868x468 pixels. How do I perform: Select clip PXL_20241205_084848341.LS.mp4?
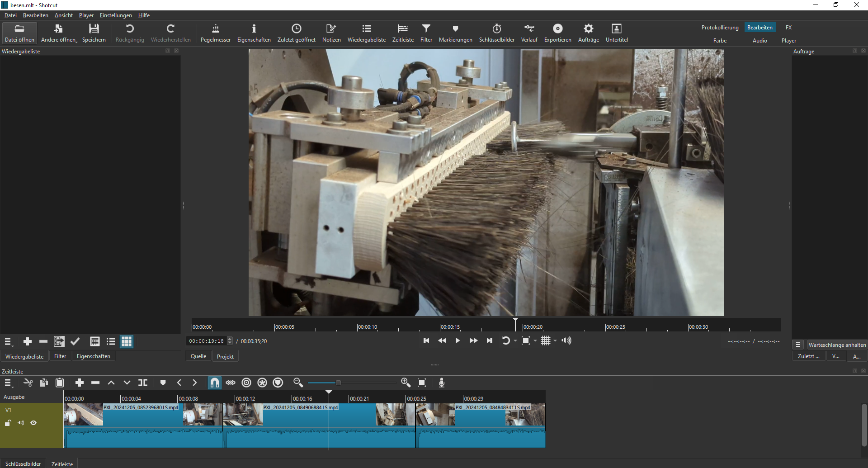[x=480, y=425]
